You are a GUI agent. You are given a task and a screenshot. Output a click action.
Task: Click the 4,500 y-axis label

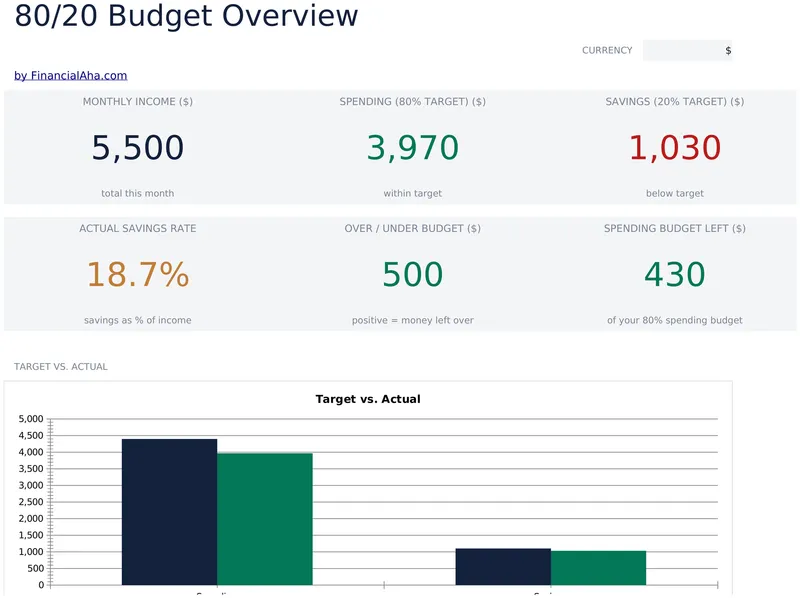(31, 435)
